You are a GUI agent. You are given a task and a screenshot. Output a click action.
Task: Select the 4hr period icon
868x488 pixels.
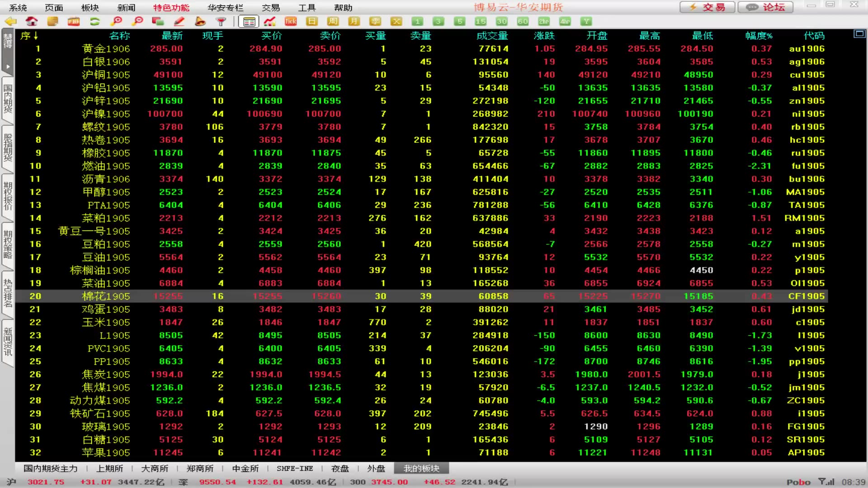pos(565,21)
